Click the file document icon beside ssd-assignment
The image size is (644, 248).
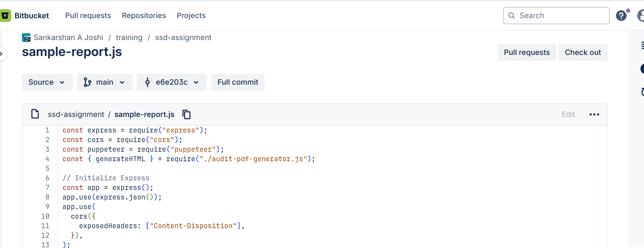pos(35,114)
